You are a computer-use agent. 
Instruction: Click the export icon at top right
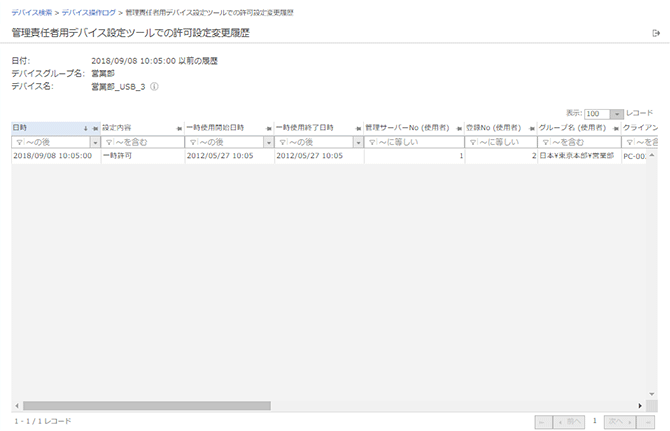[656, 33]
